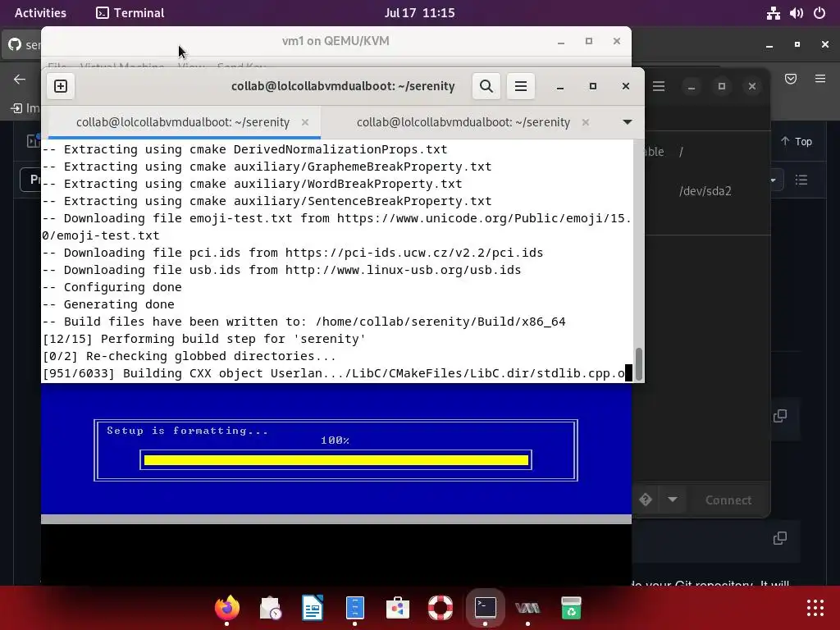Open a new terminal tab with plus icon
The width and height of the screenshot is (840, 630).
tap(61, 86)
